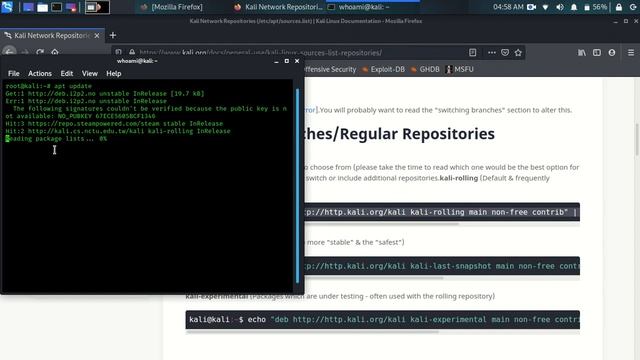Screen dimensions: 640x360
Task: Open the terminal Help menu
Action: point(113,73)
